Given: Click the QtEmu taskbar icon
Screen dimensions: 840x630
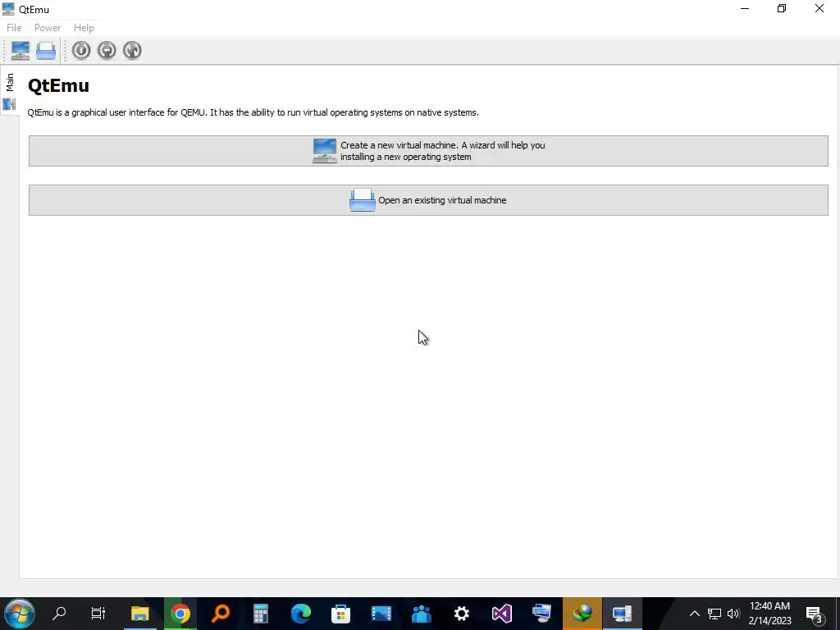Looking at the screenshot, I should point(623,614).
